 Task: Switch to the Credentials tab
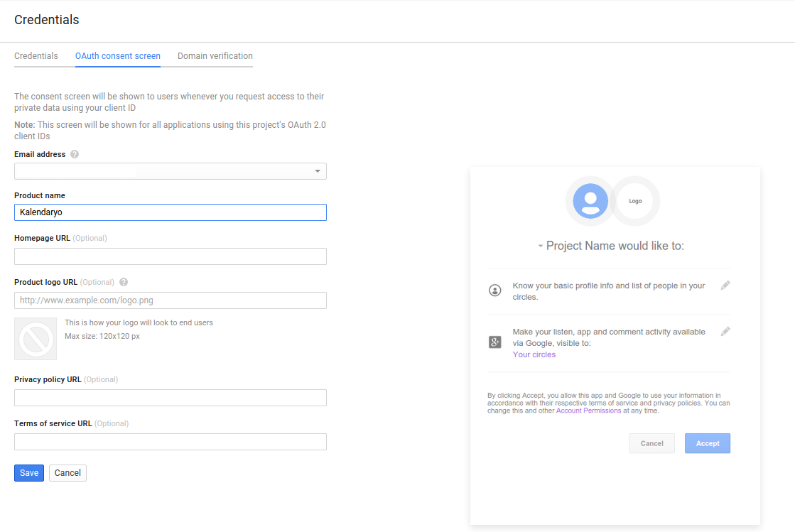pos(36,55)
